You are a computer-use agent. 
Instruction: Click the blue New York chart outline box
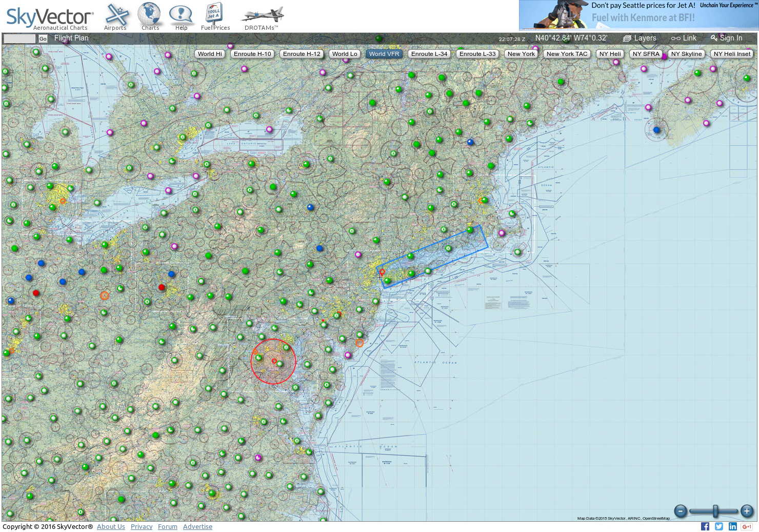pyautogui.click(x=432, y=257)
